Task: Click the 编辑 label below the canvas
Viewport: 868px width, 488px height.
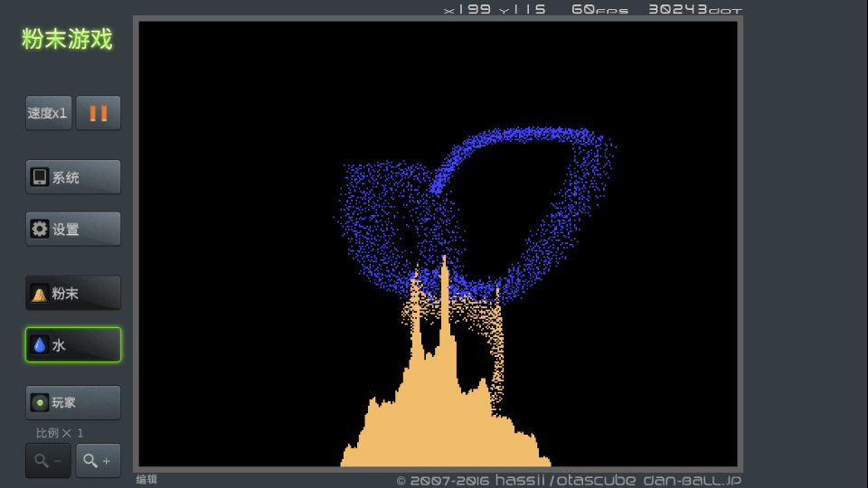Action: coord(146,479)
